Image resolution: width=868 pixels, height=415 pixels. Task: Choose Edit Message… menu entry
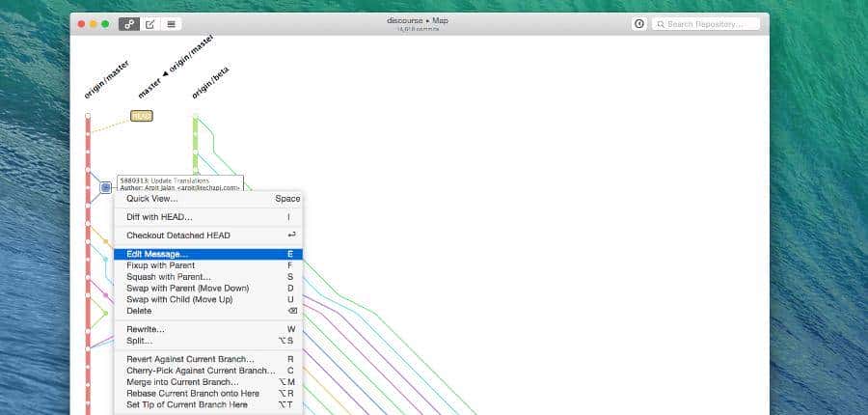point(208,255)
